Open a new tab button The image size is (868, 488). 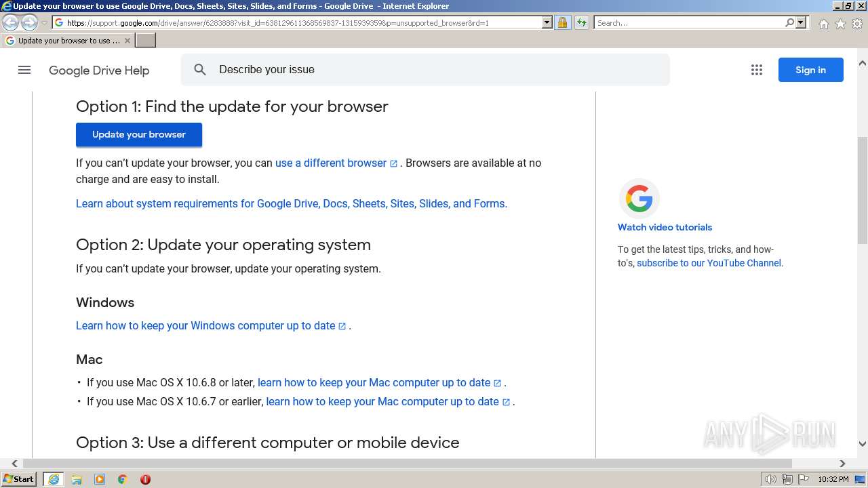click(x=146, y=41)
